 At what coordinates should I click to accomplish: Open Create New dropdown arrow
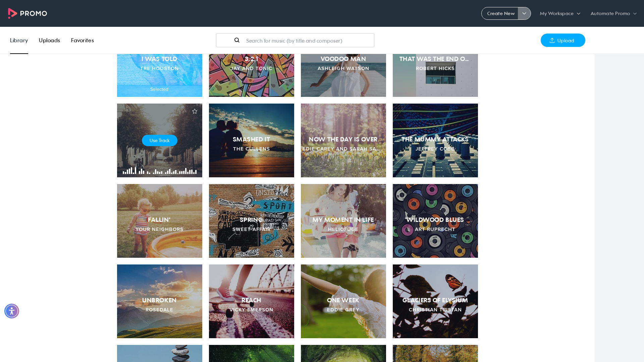524,13
